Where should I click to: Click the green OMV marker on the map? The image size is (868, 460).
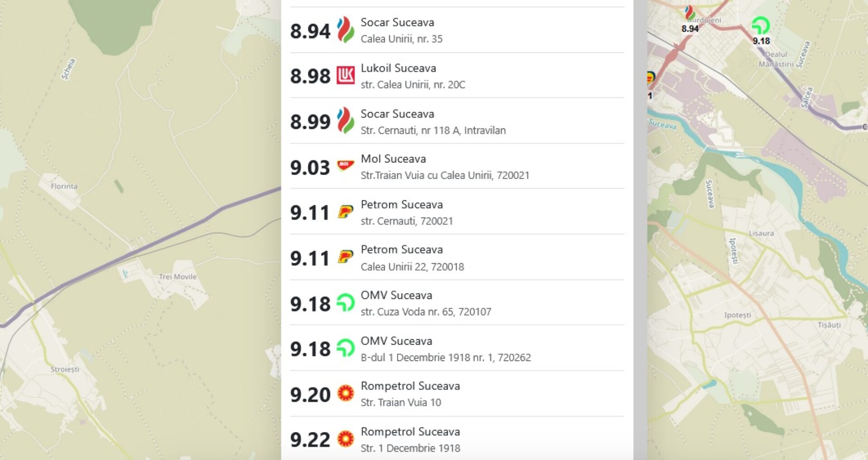760,26
